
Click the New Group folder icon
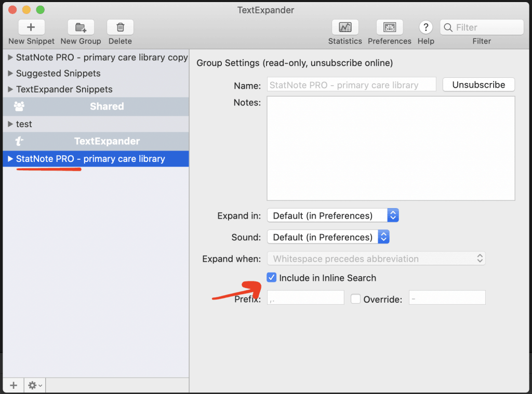tap(81, 27)
